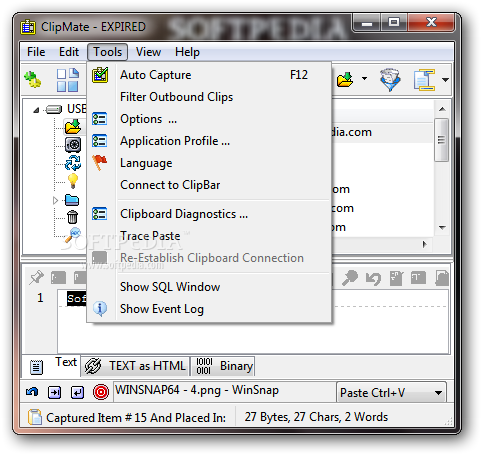Close the open Tools menu
This screenshot has height=455, width=482.
click(107, 52)
